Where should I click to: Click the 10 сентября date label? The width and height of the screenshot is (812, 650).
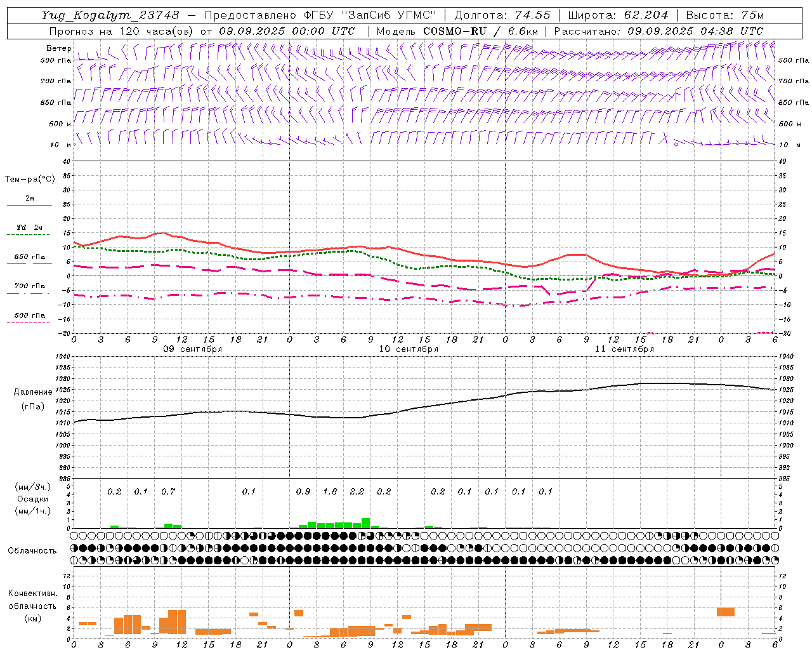[409, 349]
